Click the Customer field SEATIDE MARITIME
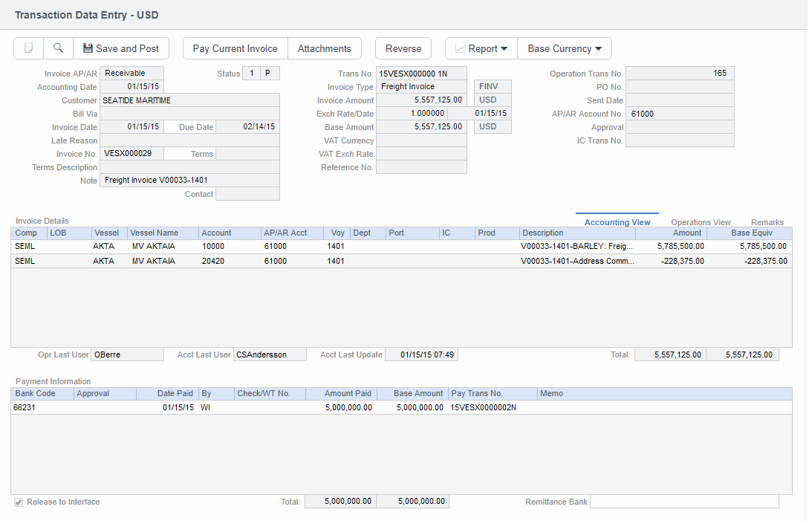The image size is (812, 521). pyautogui.click(x=189, y=100)
